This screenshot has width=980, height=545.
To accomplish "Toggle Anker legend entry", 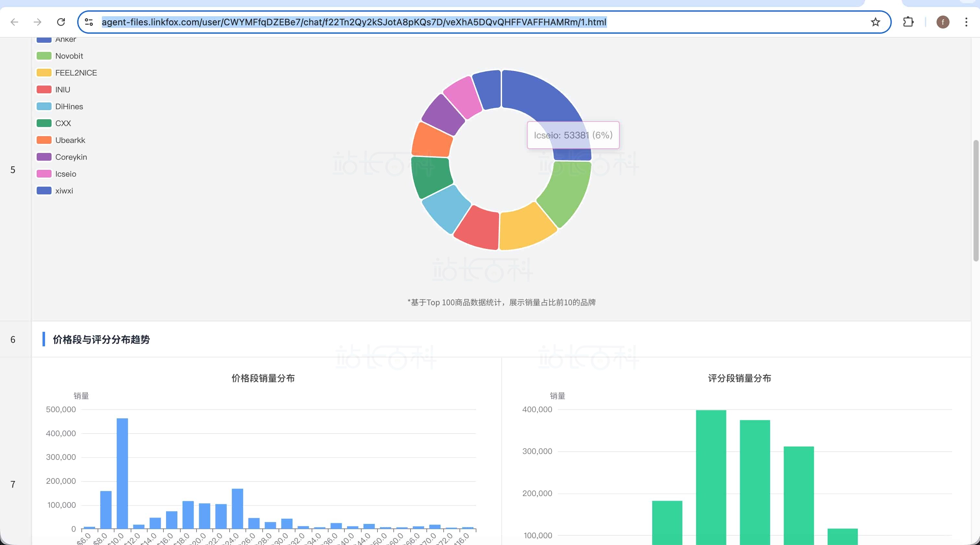I will pos(56,39).
